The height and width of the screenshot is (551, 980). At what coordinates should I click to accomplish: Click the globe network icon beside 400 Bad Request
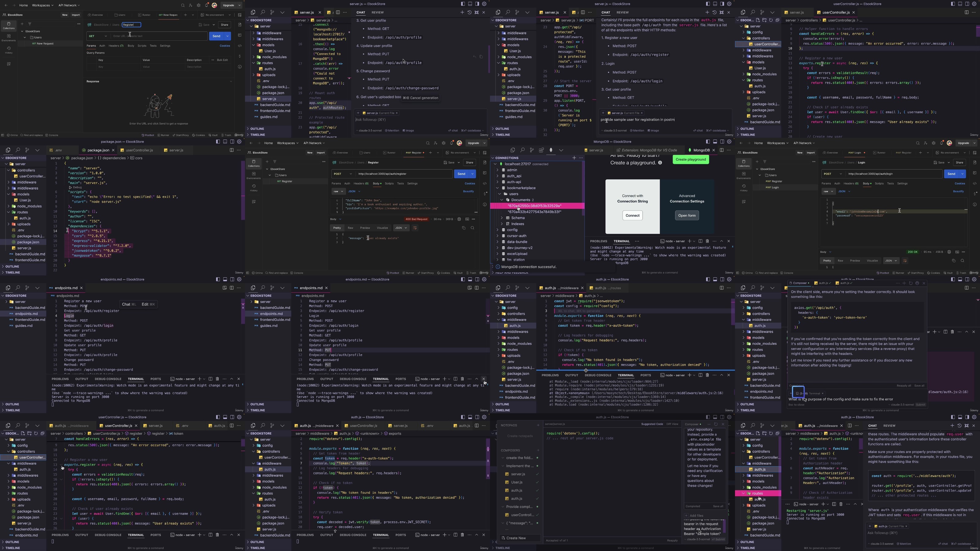pos(459,219)
